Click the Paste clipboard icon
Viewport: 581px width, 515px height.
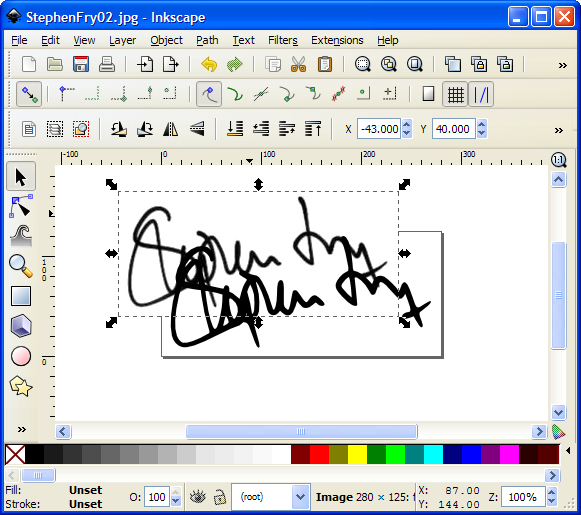coord(325,64)
